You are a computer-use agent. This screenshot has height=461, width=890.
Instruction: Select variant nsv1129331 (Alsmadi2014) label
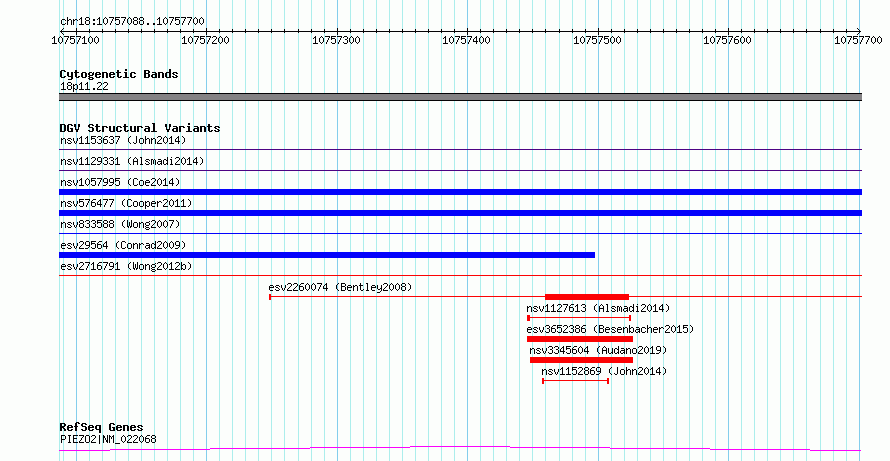click(x=132, y=161)
